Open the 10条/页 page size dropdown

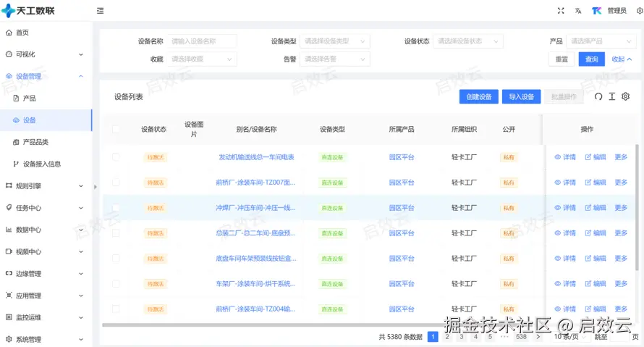click(x=569, y=337)
